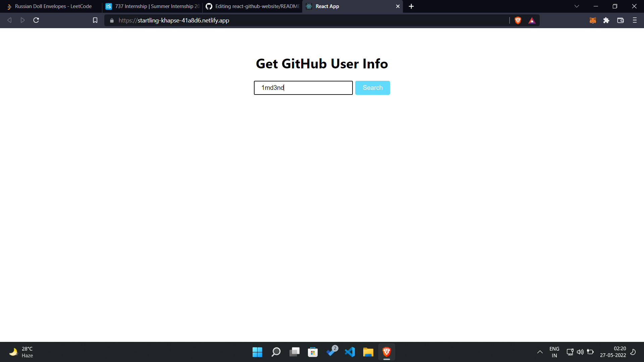Click the padlock icon in the address bar
Viewport: 644px width, 362px height.
[x=111, y=20]
